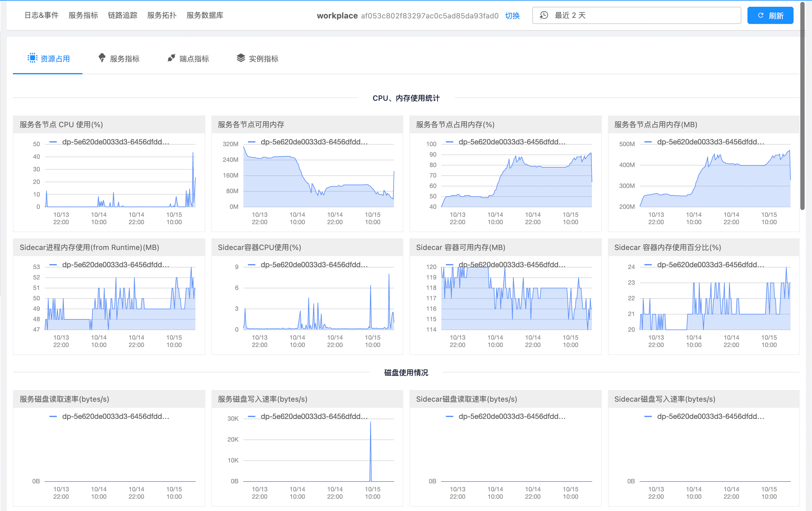Toggle the legend series in 服务各节点占用内存(MB) chart

pyautogui.click(x=704, y=142)
